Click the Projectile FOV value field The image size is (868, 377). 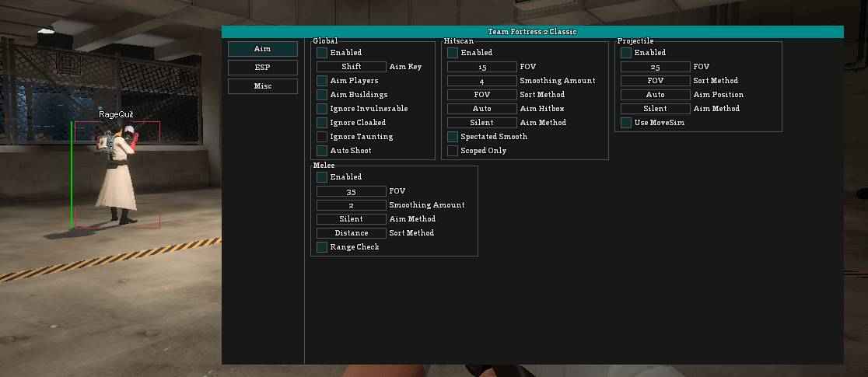(x=655, y=67)
